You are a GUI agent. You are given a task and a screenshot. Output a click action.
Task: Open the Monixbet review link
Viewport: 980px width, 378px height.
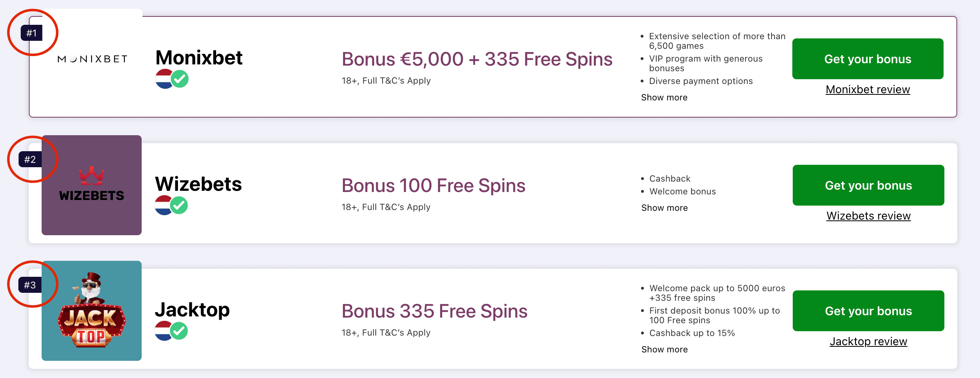pos(868,90)
